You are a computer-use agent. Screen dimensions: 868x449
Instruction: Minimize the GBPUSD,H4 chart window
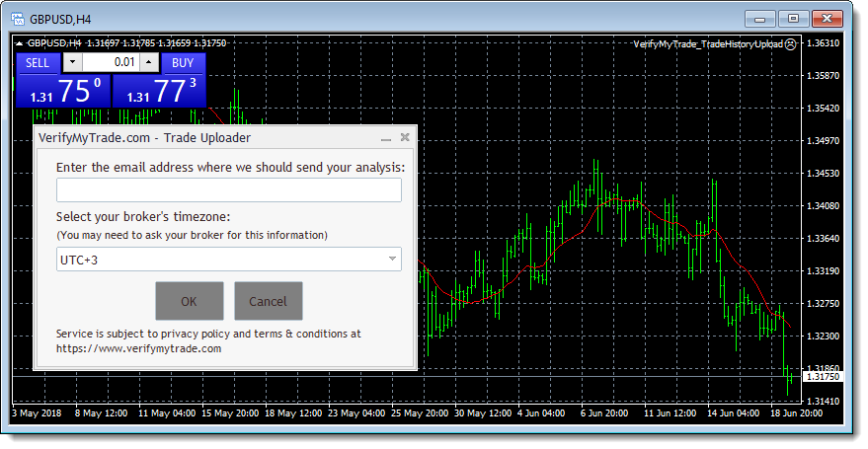click(759, 19)
